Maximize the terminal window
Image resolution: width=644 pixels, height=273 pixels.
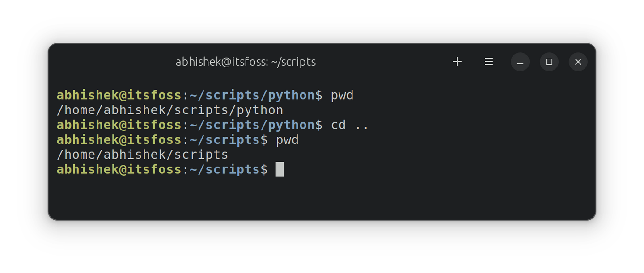pos(549,62)
